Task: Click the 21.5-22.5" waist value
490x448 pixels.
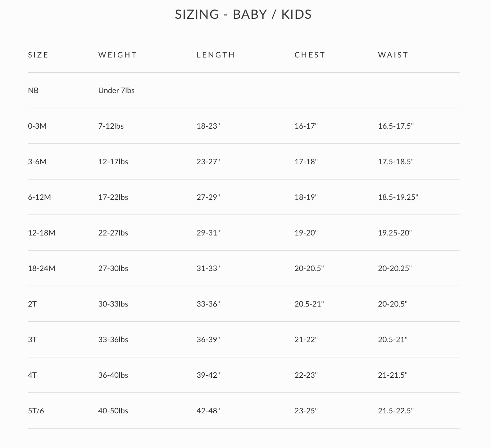Action: point(396,411)
